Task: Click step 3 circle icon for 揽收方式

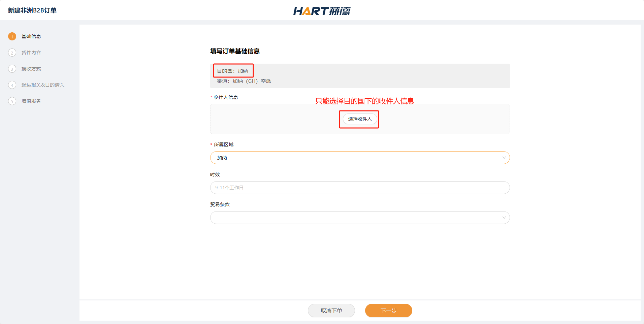Action: point(12,69)
